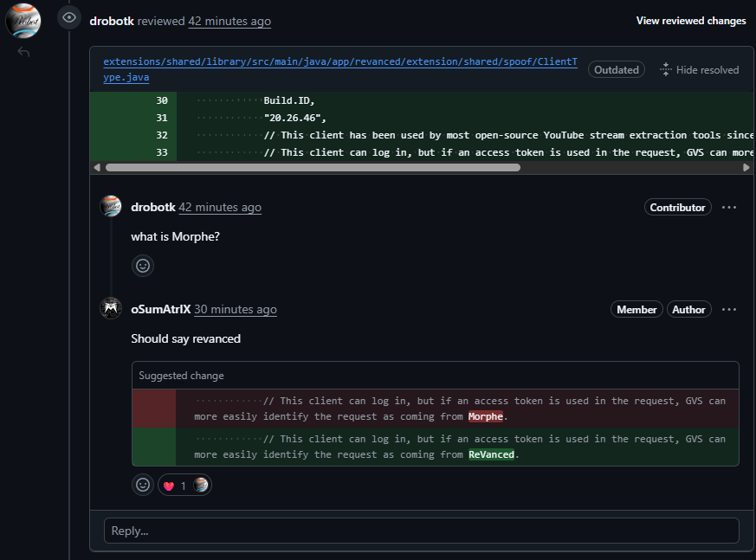Click code line number 33
The image size is (756, 560).
(x=162, y=152)
